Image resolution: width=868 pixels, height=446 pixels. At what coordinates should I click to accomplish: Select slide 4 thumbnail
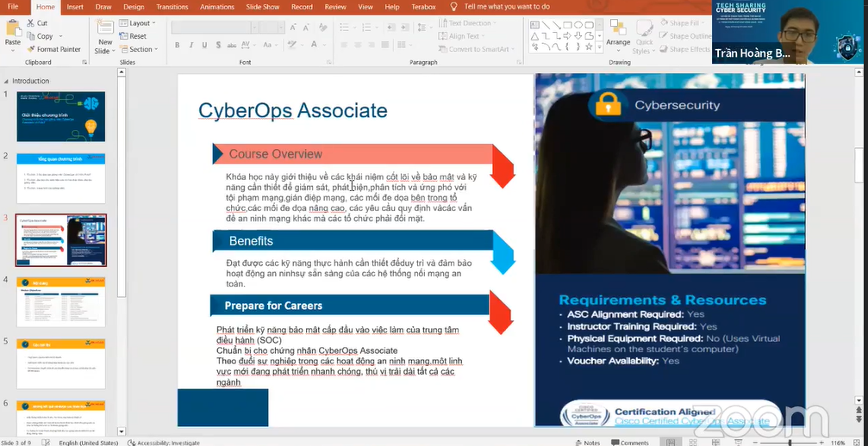coord(61,301)
